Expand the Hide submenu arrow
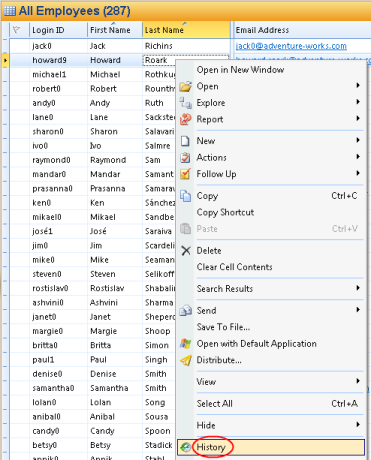This screenshot has height=460, width=371. [358, 425]
